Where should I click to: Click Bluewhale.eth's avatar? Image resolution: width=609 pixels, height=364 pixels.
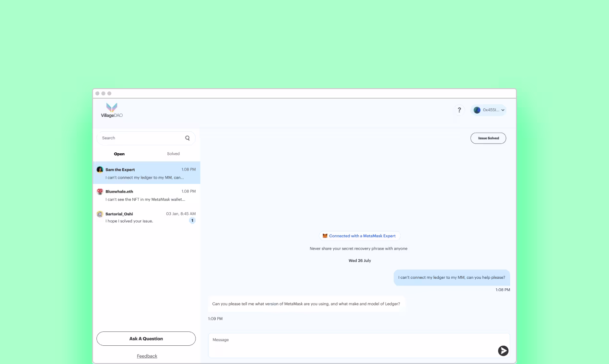100,192
